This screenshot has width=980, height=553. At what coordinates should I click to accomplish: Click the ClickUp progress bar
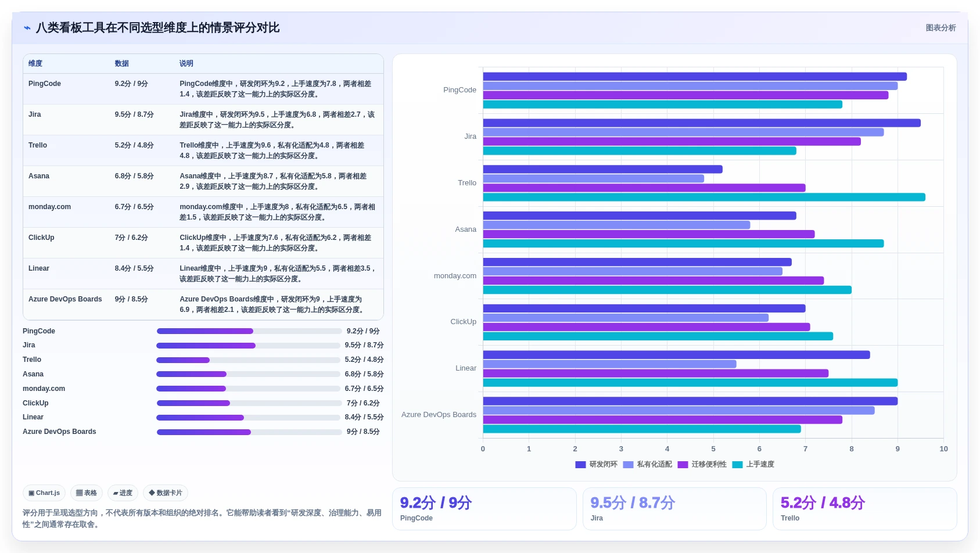(249, 403)
